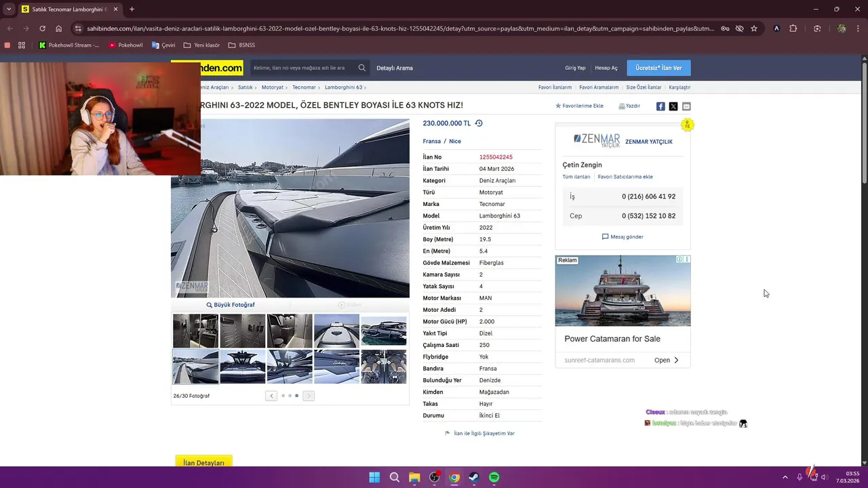Open Steam from the taskbar

pyautogui.click(x=474, y=477)
